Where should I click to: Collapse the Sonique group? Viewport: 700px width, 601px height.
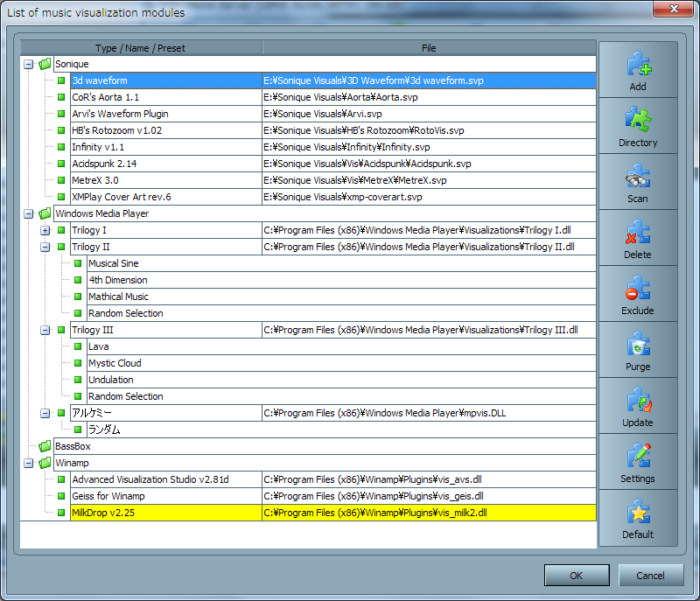click(x=28, y=64)
